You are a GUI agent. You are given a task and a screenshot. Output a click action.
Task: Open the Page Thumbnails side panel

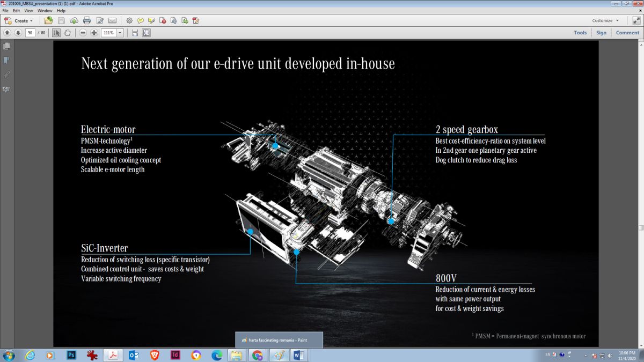(6, 47)
